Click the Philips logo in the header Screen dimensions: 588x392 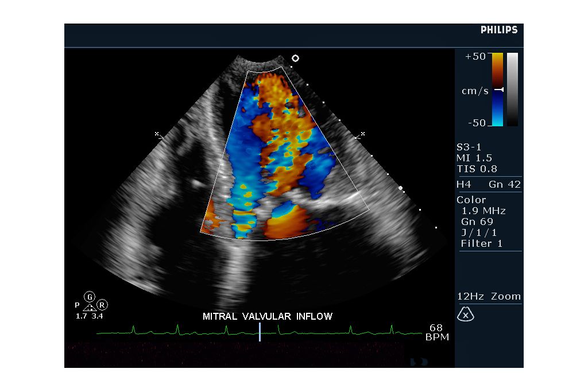(498, 30)
